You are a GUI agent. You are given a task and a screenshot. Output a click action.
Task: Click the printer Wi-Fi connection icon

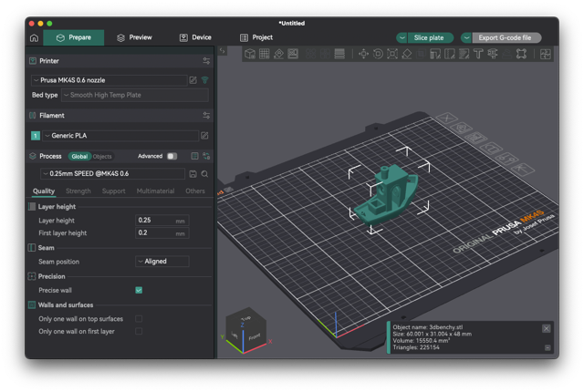pos(204,80)
